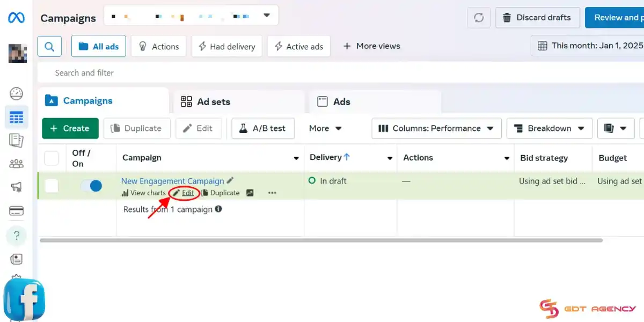Refresh the table with the reload icon
644x322 pixels.
tap(479, 18)
